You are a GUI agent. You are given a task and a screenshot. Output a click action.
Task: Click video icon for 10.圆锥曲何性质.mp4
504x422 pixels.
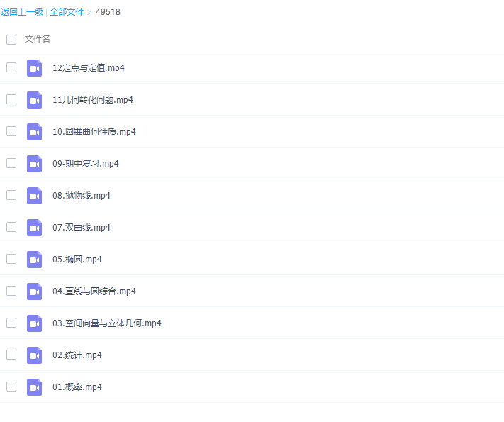35,132
